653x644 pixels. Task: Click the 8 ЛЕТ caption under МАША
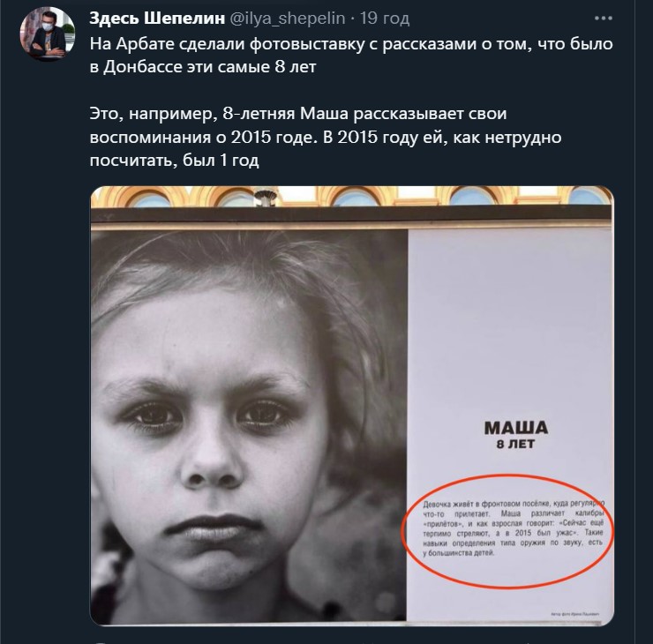click(x=515, y=444)
